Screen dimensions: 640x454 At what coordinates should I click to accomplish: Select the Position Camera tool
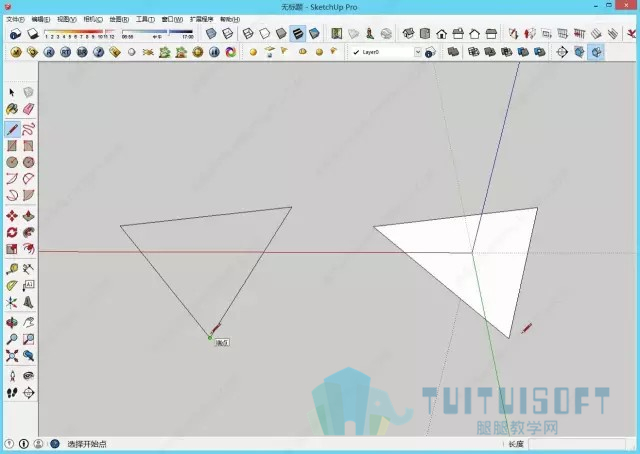click(x=12, y=376)
